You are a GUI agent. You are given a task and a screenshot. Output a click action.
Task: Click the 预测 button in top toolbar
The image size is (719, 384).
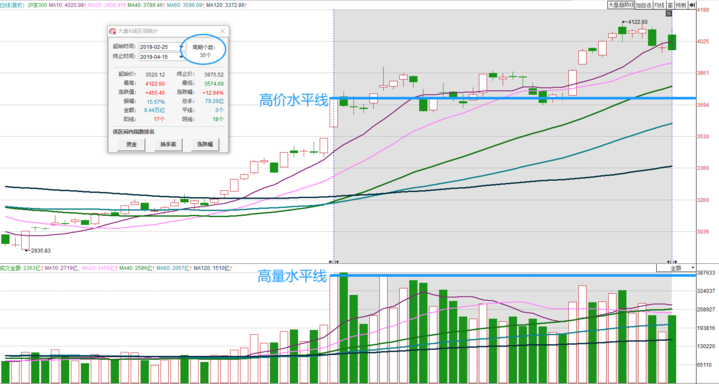tap(681, 5)
